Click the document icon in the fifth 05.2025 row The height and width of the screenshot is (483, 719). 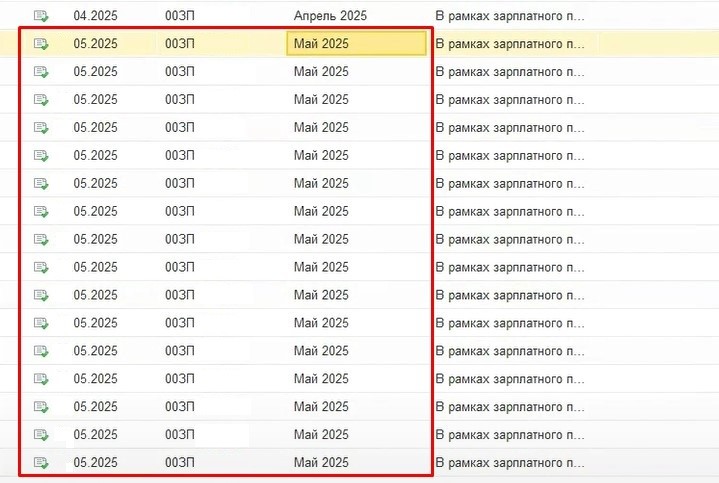(x=41, y=155)
